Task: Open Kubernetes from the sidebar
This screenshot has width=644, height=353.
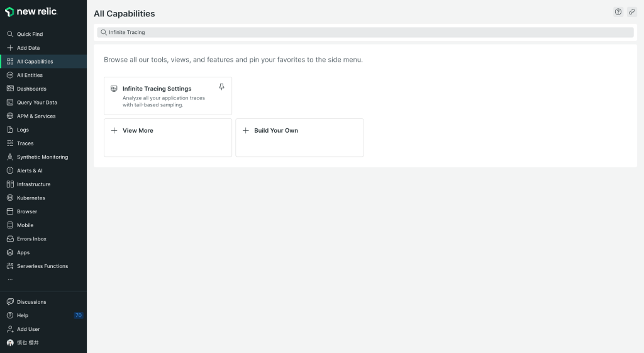Action: [31, 198]
